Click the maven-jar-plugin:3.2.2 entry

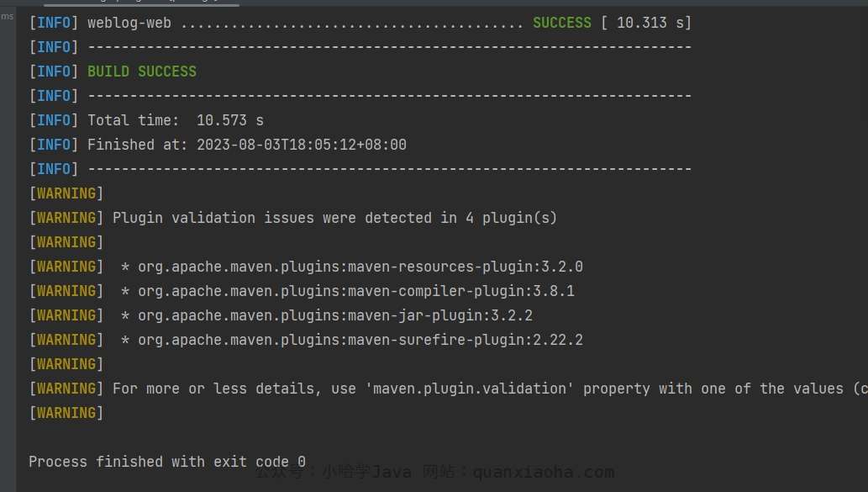tap(335, 315)
